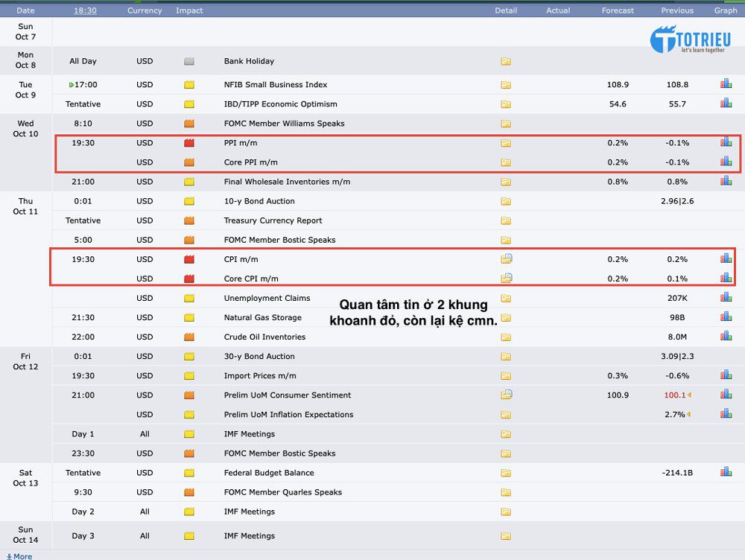Open detail folder for Bank Holiday

tap(506, 61)
